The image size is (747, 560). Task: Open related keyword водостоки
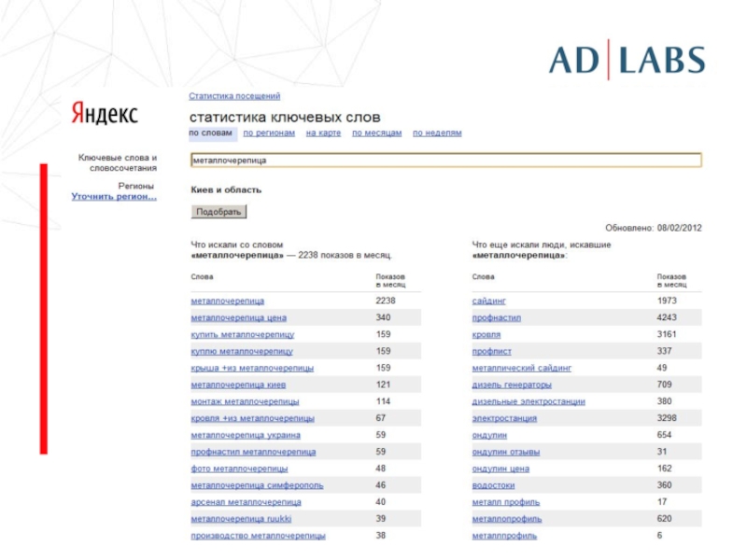[493, 485]
